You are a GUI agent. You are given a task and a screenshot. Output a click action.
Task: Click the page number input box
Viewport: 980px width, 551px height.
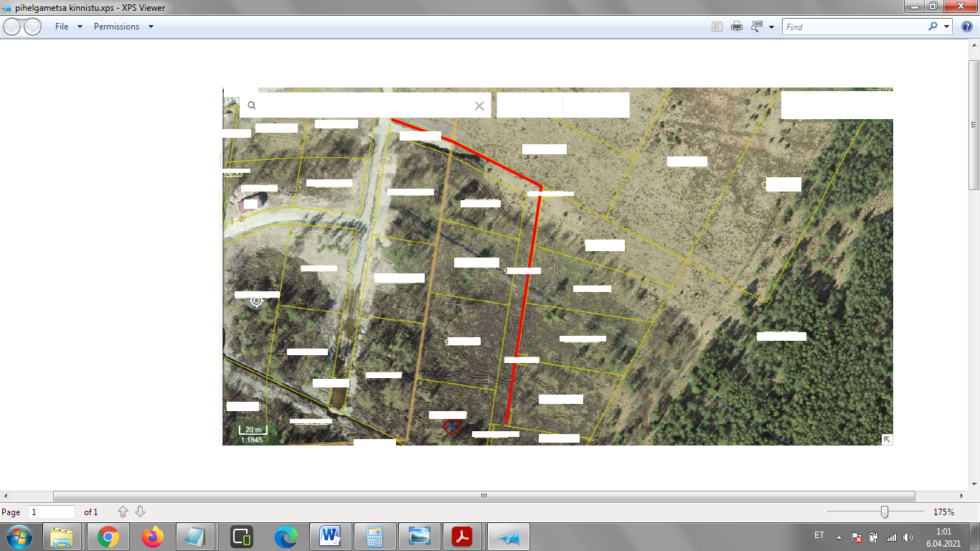52,512
